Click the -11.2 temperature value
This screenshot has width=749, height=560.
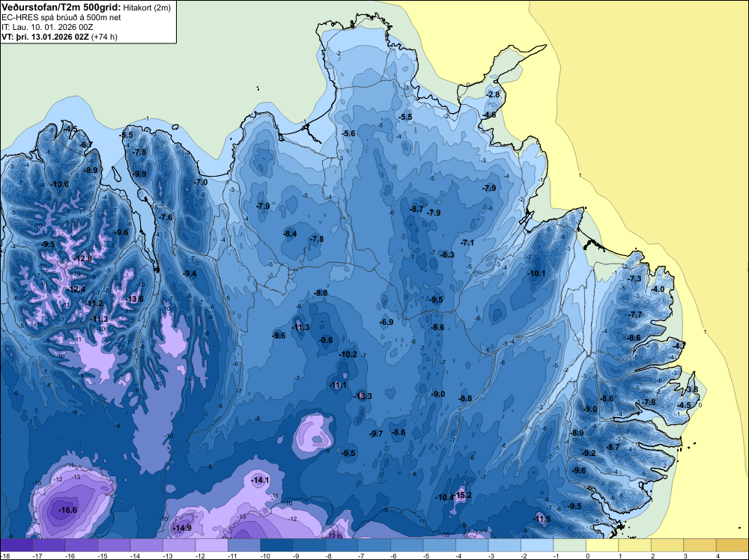pyautogui.click(x=94, y=303)
